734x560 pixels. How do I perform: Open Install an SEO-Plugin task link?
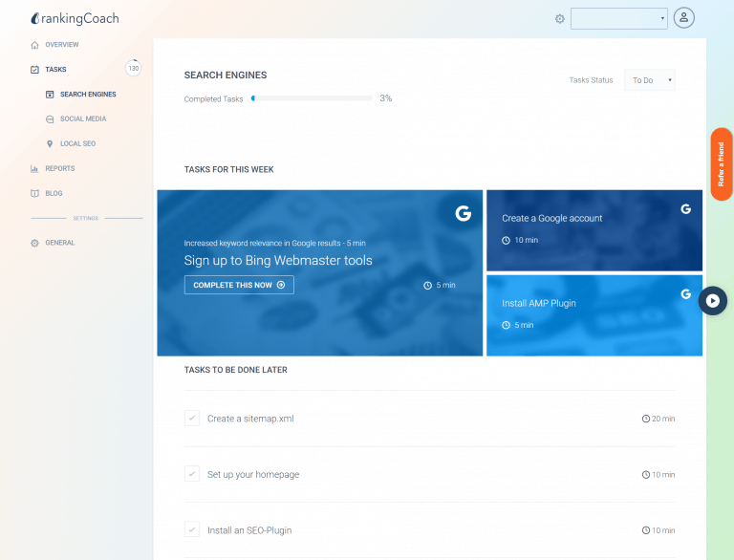[249, 530]
